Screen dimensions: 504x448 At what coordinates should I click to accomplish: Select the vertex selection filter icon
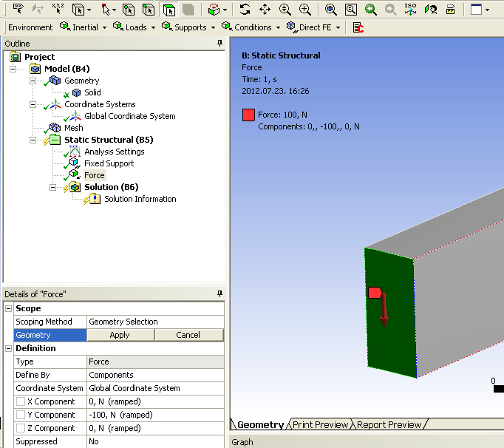click(x=129, y=10)
